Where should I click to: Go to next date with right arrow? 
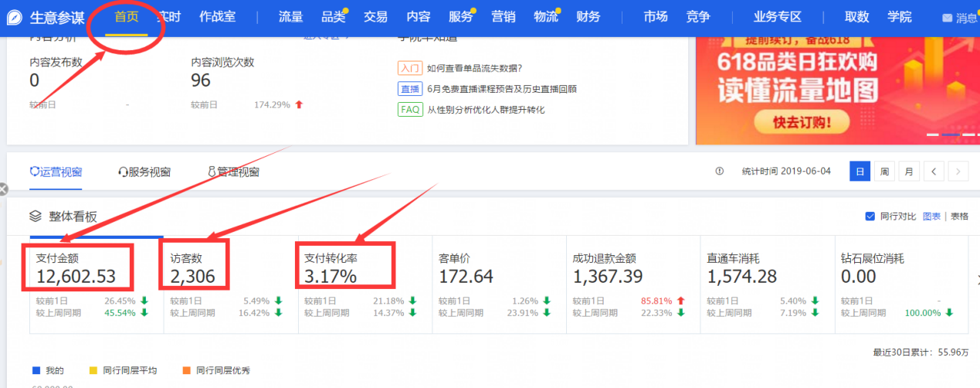[x=958, y=171]
